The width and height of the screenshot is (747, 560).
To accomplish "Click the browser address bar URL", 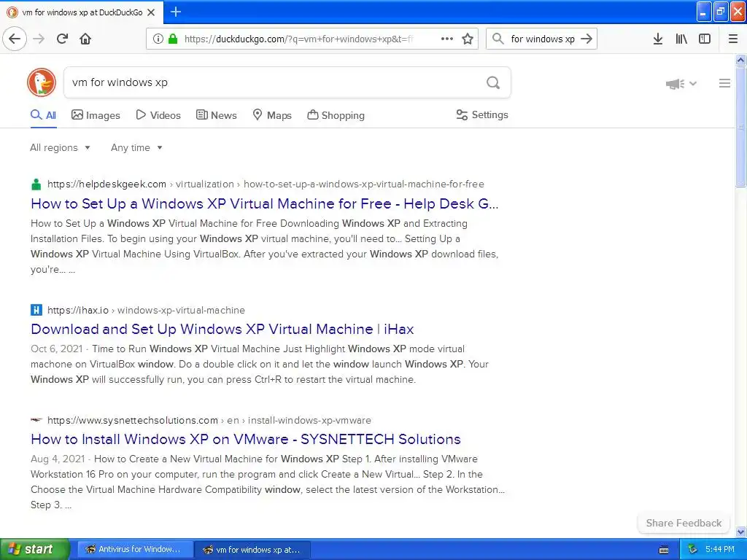I will 298,39.
